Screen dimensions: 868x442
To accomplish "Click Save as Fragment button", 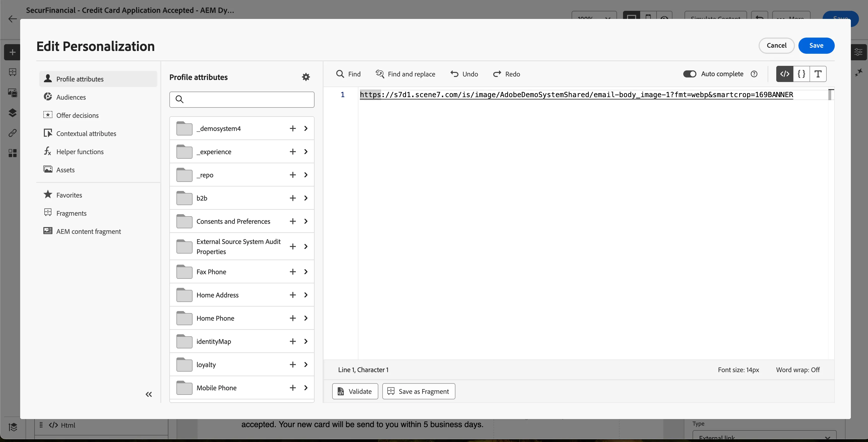I will click(418, 391).
